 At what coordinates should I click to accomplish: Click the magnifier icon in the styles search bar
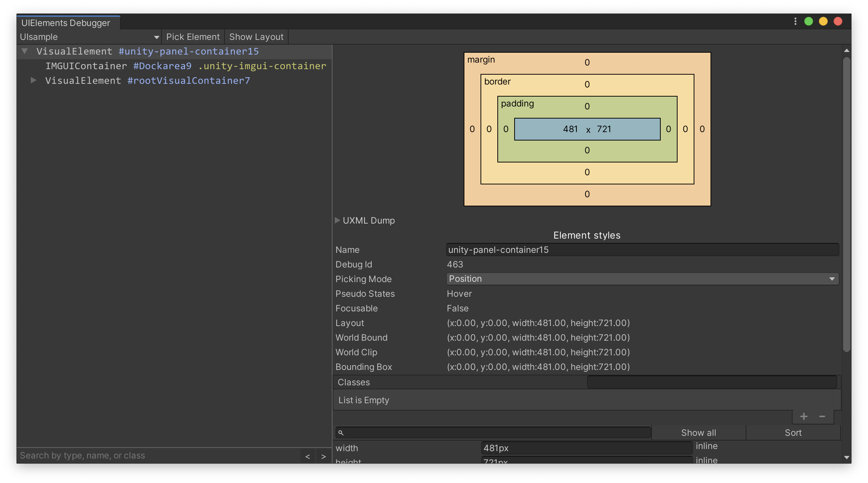tap(341, 433)
